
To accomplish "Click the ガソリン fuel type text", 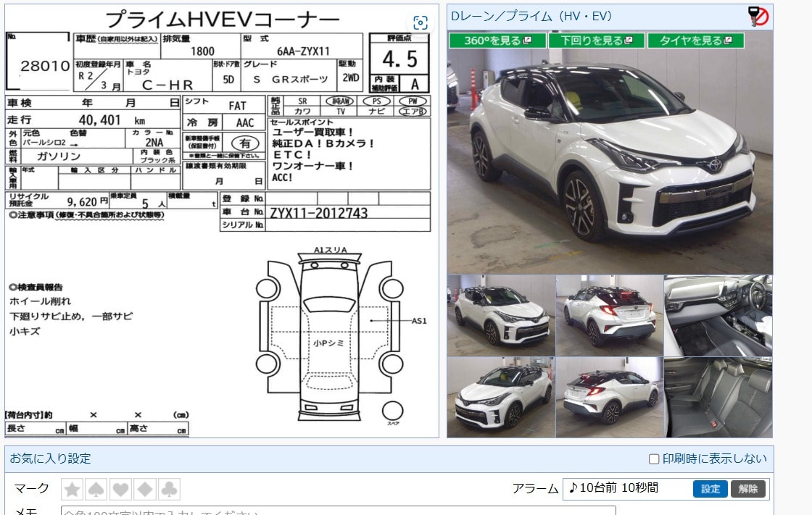I will pos(59,156).
